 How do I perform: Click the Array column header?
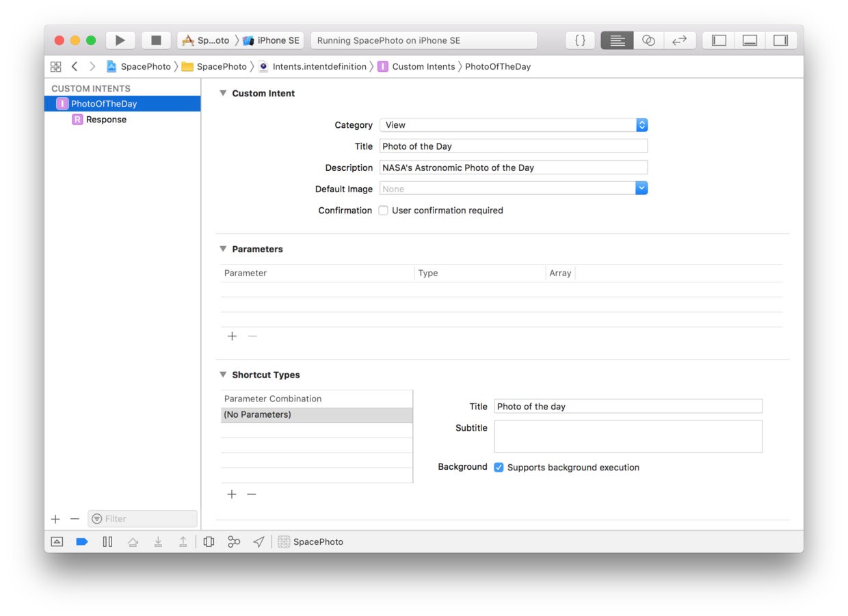click(x=561, y=273)
